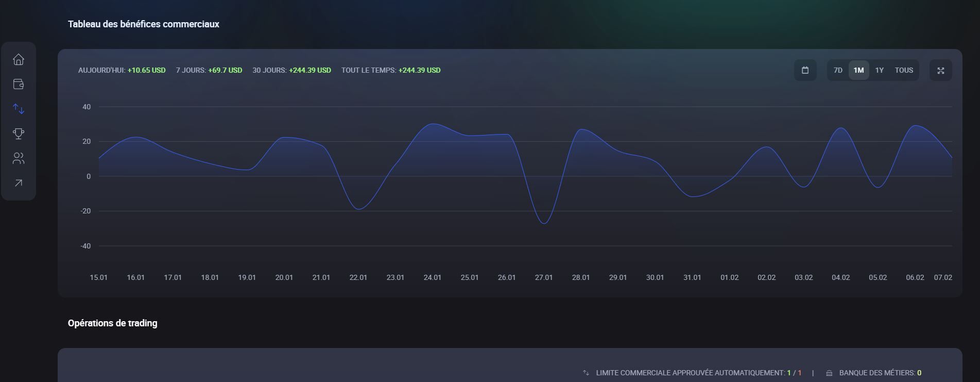
Task: Click Limite commerciale approuvée automatiquement label
Action: 691,373
